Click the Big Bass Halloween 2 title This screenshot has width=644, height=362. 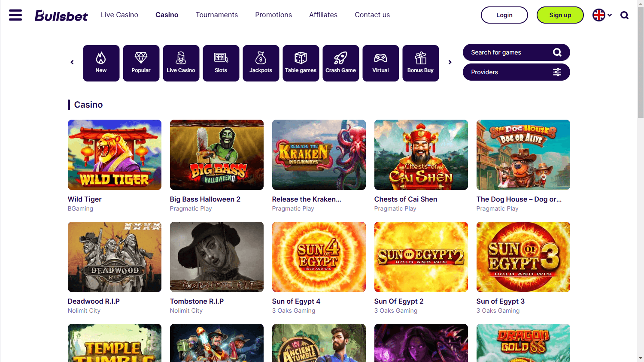[x=205, y=199]
